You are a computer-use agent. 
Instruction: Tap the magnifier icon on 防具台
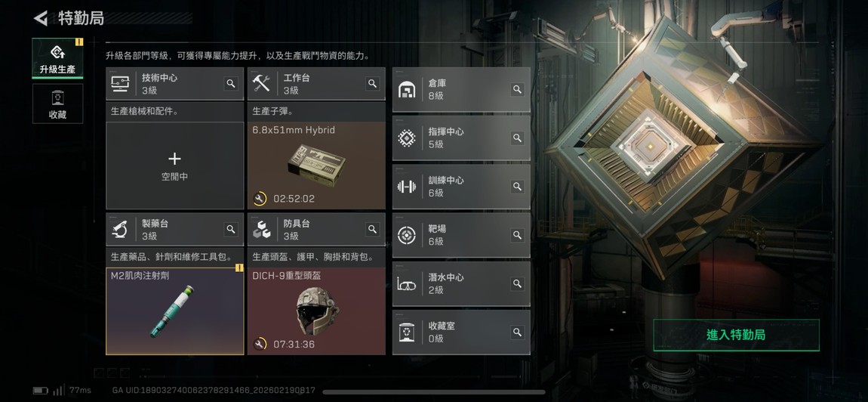373,229
